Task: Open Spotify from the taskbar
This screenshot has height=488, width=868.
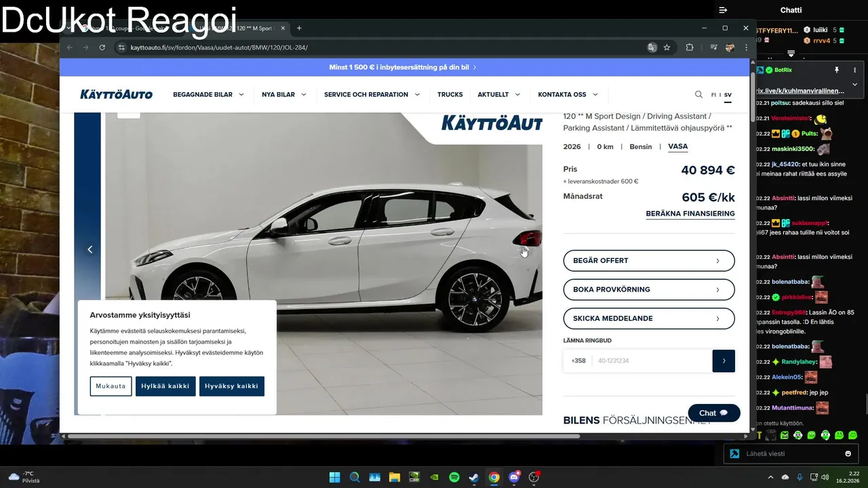Action: pos(454,477)
